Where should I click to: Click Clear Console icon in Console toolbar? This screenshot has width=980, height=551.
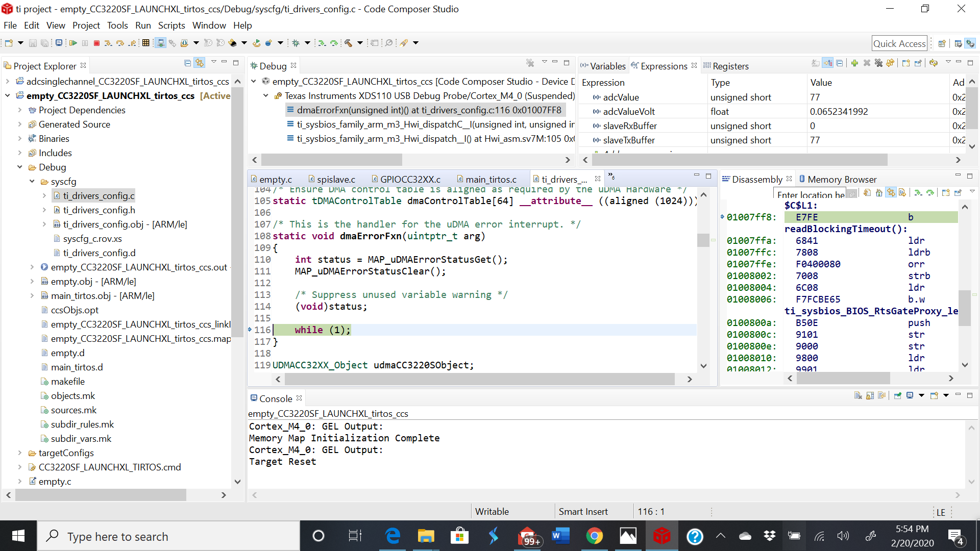pyautogui.click(x=859, y=395)
